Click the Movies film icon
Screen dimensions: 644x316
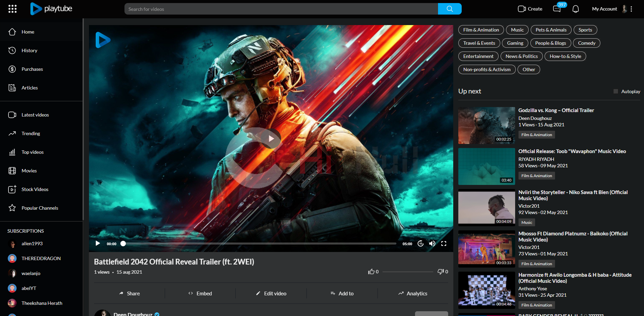tap(12, 171)
